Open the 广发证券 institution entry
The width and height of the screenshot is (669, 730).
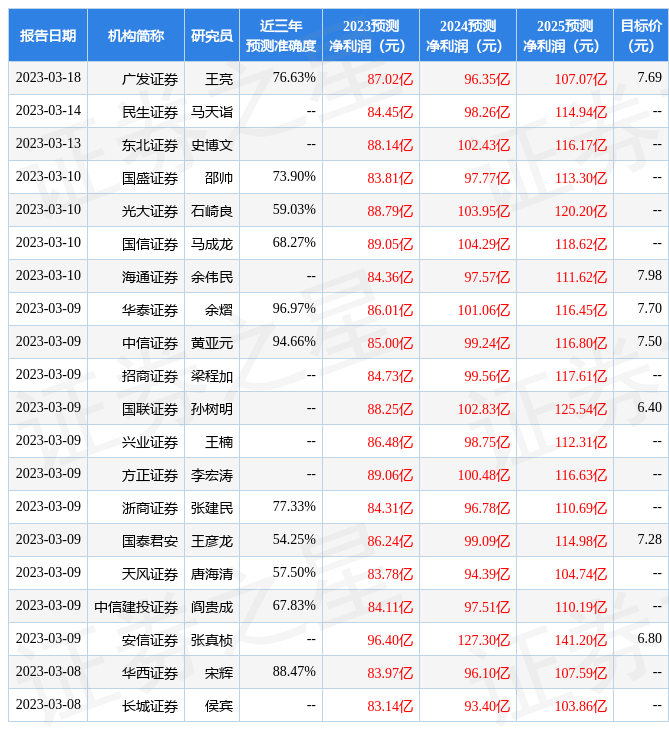pyautogui.click(x=150, y=78)
